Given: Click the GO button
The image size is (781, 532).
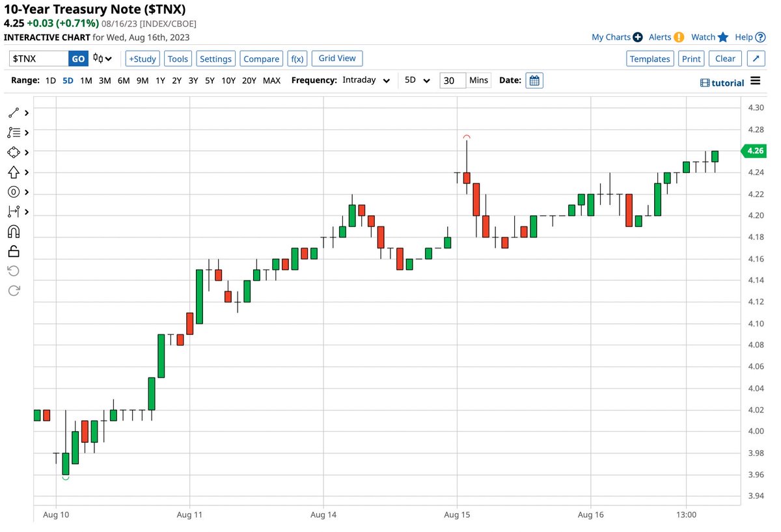Looking at the screenshot, I should [78, 59].
